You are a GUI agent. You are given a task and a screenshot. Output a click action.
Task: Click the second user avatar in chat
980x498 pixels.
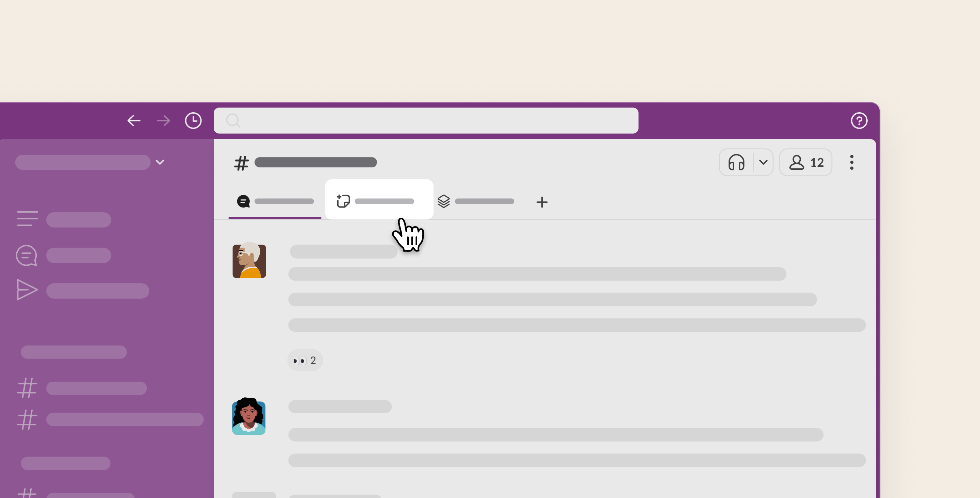[249, 416]
